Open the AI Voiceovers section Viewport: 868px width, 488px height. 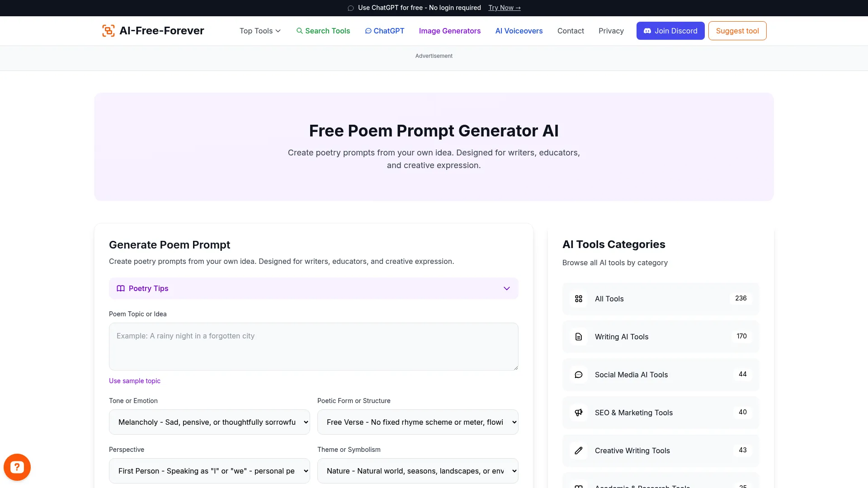coord(519,31)
